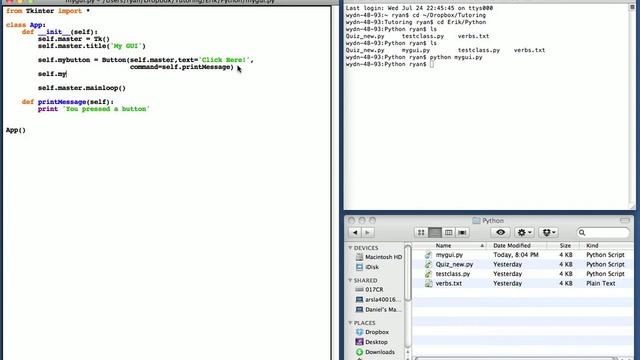Click verbs.txt 'Plain Text' kind cell
The image size is (640, 360).
tap(600, 283)
